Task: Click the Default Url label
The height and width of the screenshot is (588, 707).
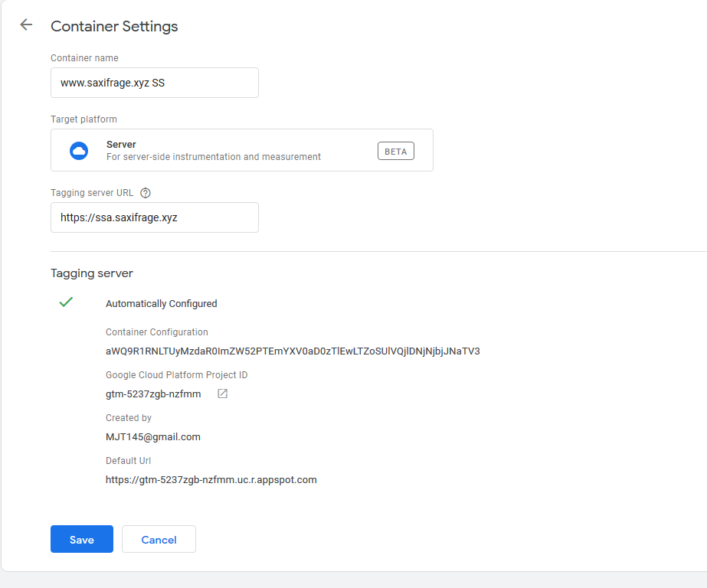Action: click(128, 460)
